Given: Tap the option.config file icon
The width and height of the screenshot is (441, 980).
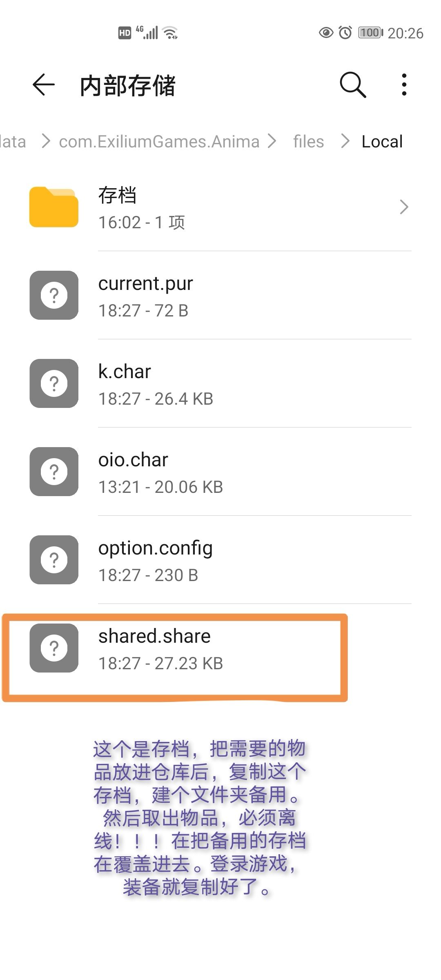Looking at the screenshot, I should point(54,560).
